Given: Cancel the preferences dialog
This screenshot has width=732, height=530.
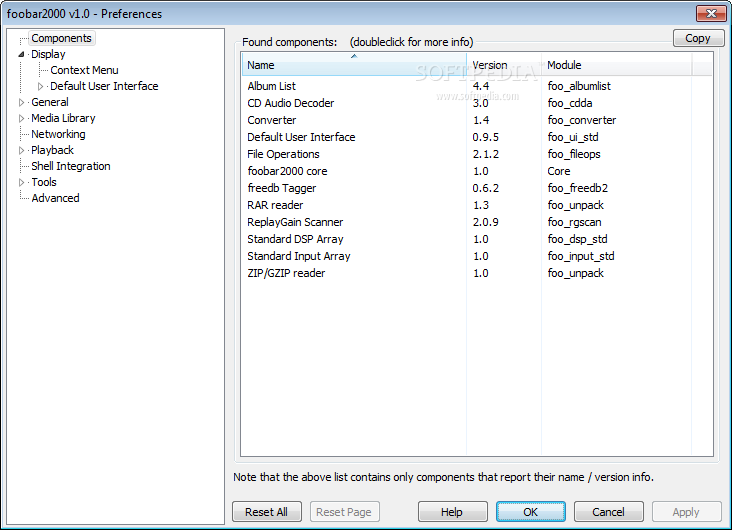Looking at the screenshot, I should pyautogui.click(x=608, y=512).
